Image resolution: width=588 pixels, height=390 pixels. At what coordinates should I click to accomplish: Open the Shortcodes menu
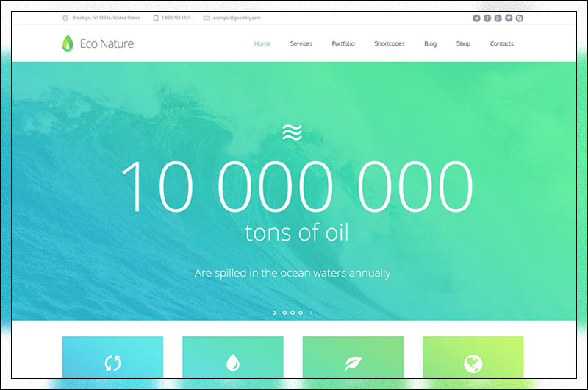390,43
